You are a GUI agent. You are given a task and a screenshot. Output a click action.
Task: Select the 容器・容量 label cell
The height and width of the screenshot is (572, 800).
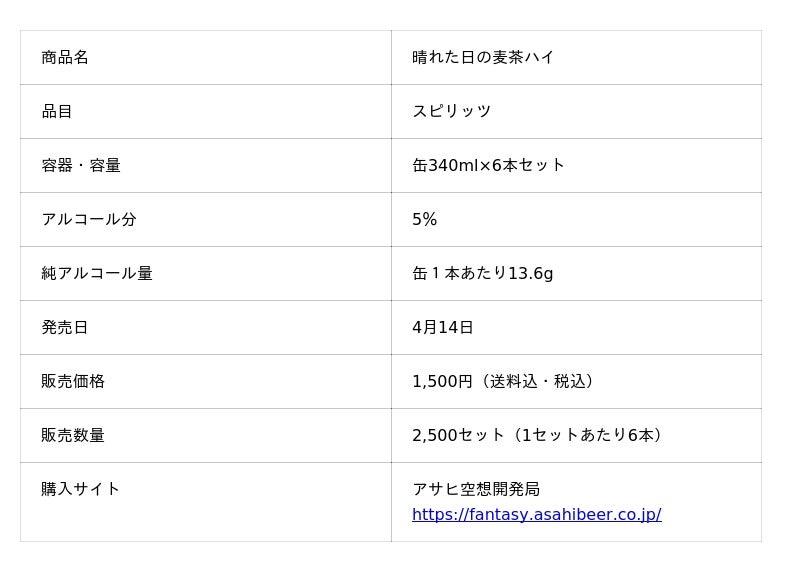81,166
